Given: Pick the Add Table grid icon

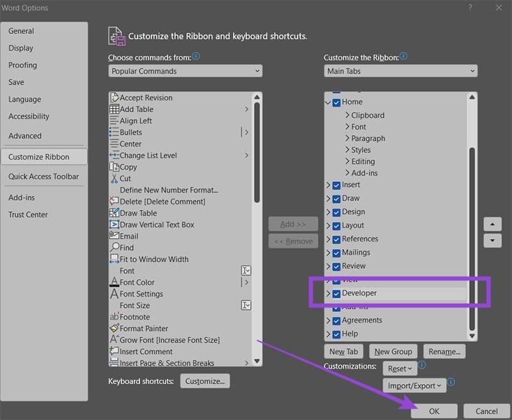Looking at the screenshot, I should tap(114, 109).
